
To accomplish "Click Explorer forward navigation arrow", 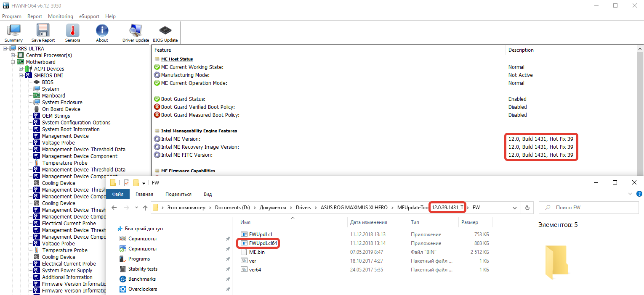I will click(126, 208).
